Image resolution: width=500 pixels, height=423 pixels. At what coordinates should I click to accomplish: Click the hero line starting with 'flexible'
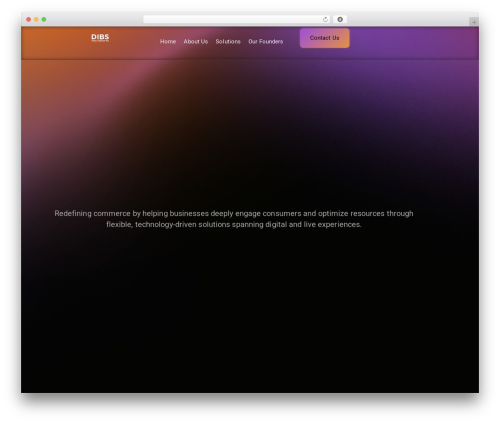[x=234, y=224]
